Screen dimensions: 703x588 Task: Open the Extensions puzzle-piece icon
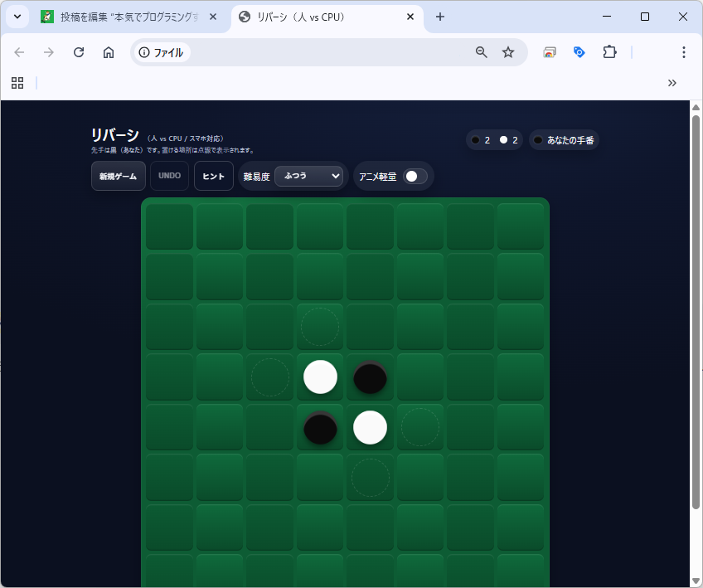[609, 52]
